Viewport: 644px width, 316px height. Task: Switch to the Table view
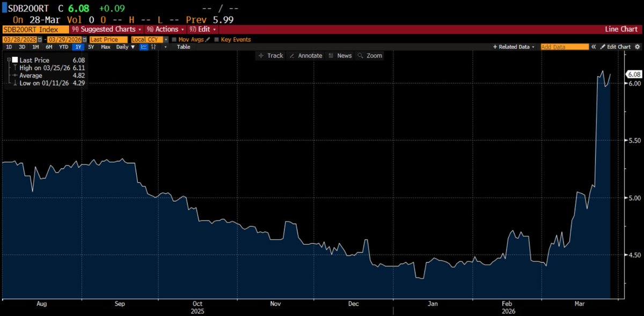click(184, 47)
